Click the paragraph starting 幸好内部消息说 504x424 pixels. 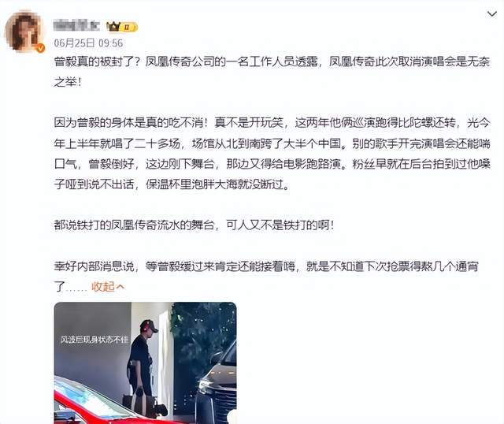pos(266,276)
